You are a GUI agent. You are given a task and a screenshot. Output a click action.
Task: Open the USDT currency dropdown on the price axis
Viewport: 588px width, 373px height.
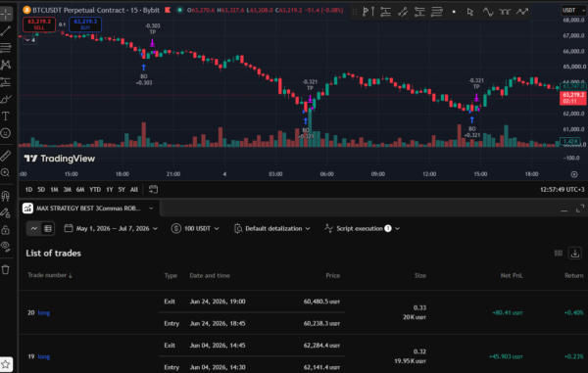coord(573,10)
